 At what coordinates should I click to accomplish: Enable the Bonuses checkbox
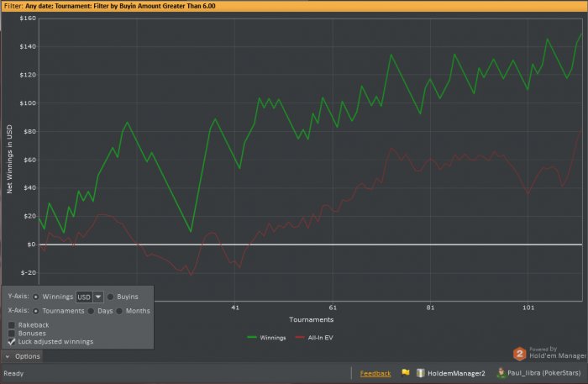tap(12, 334)
